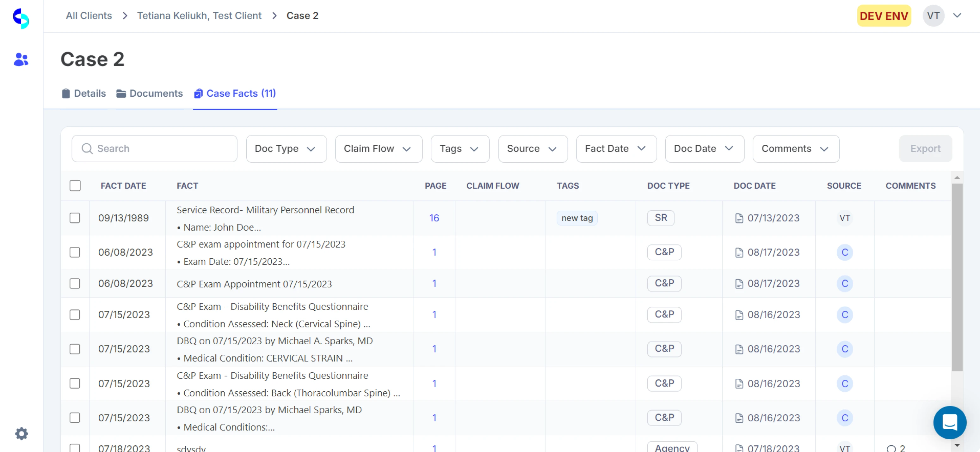
Task: Open page 16 link for the Service Record
Action: [x=434, y=218]
